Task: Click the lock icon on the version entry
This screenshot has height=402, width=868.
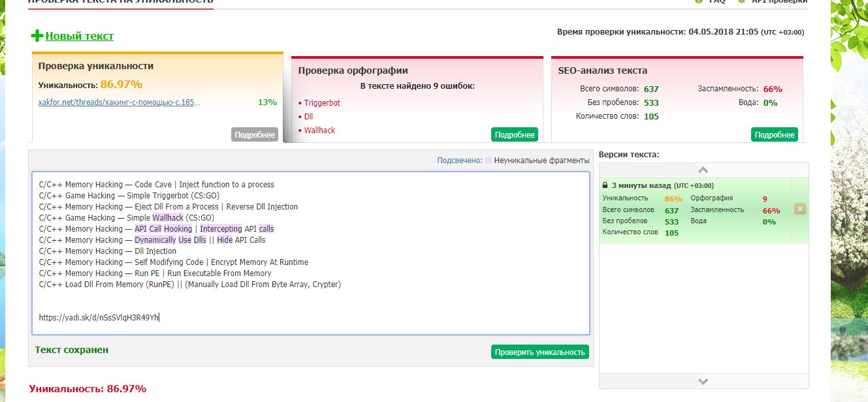Action: (605, 185)
